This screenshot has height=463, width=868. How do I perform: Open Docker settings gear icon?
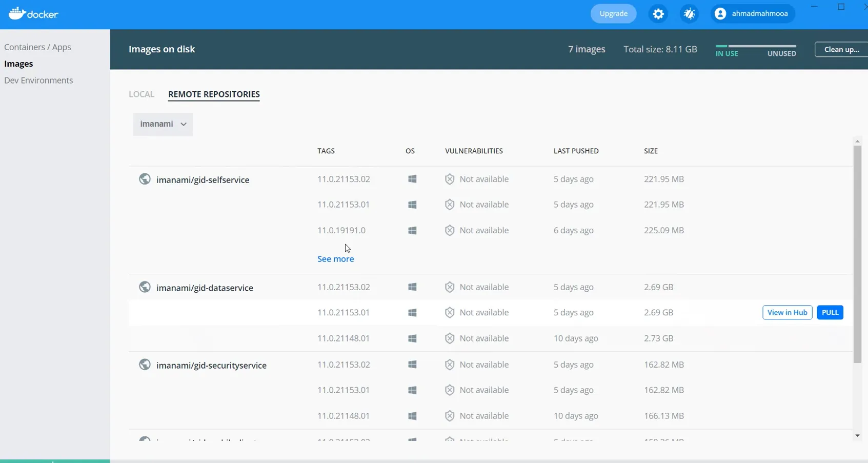click(x=658, y=14)
